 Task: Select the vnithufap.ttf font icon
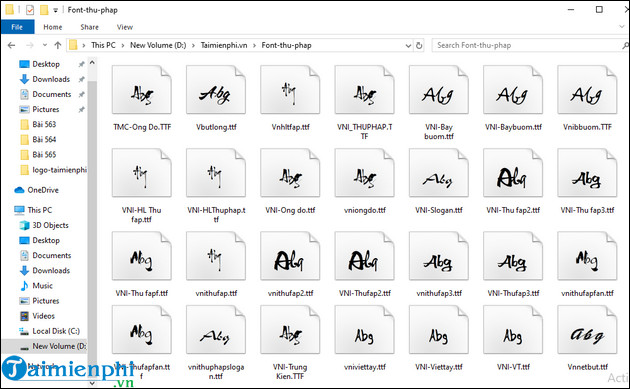(216, 256)
